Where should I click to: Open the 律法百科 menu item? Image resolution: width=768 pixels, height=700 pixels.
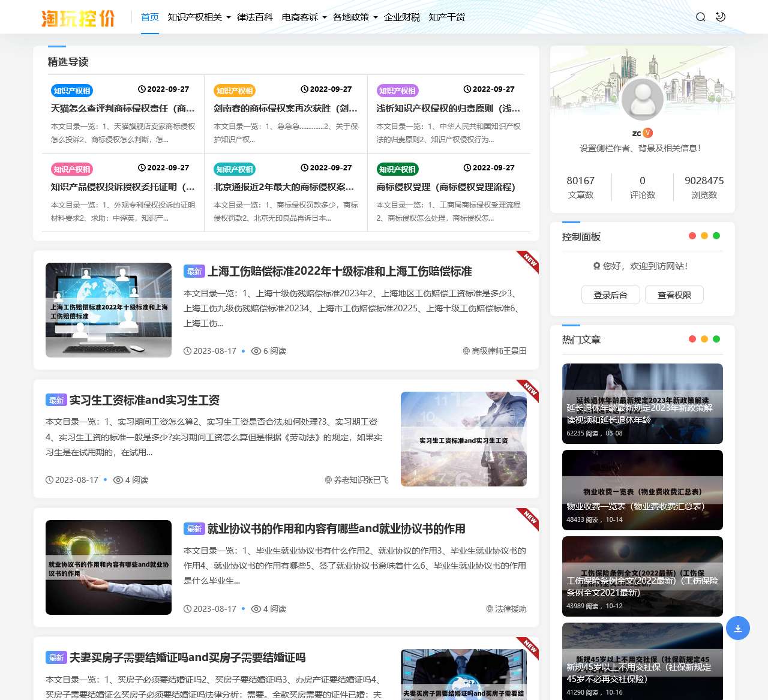pos(254,17)
